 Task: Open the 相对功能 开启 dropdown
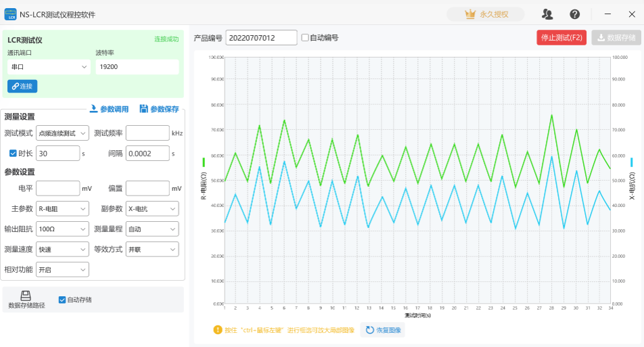[x=62, y=270]
